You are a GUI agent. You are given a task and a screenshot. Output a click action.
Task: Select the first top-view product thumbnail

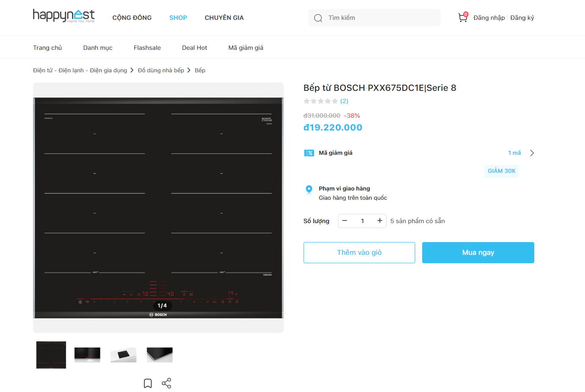coord(51,355)
